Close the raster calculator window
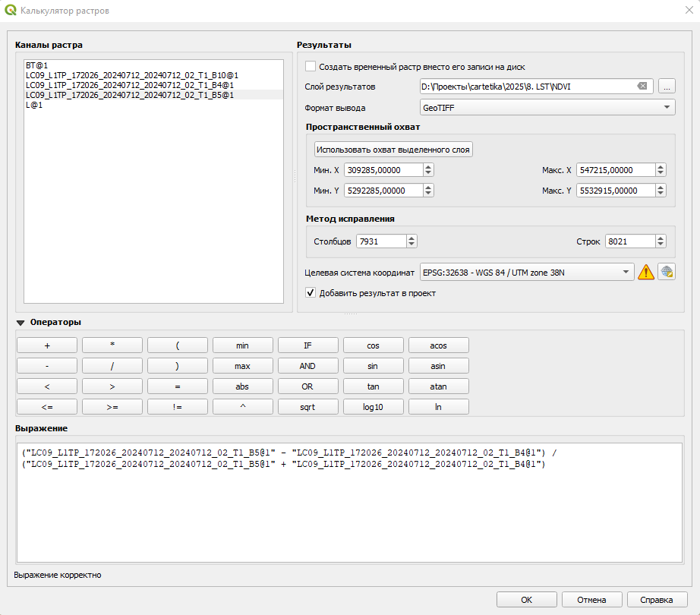Screen dimensions: 700x615 point(689,11)
